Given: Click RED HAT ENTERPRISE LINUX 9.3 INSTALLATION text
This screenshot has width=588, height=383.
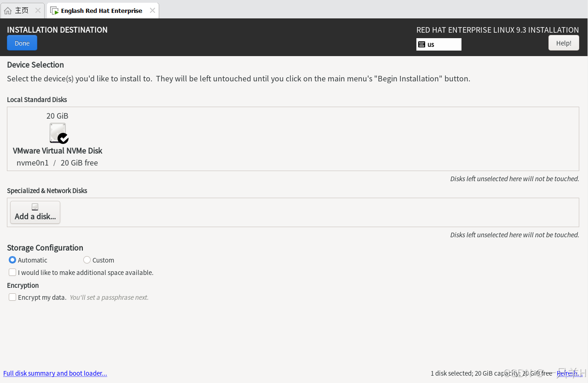Looking at the screenshot, I should 497,30.
